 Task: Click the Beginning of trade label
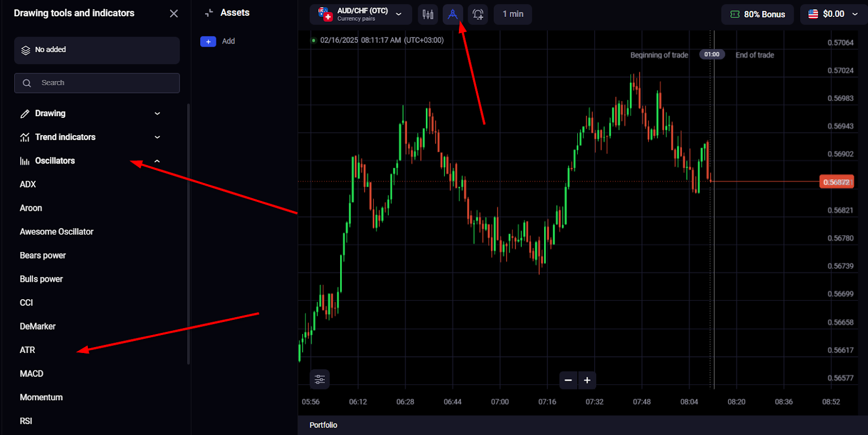tap(659, 55)
